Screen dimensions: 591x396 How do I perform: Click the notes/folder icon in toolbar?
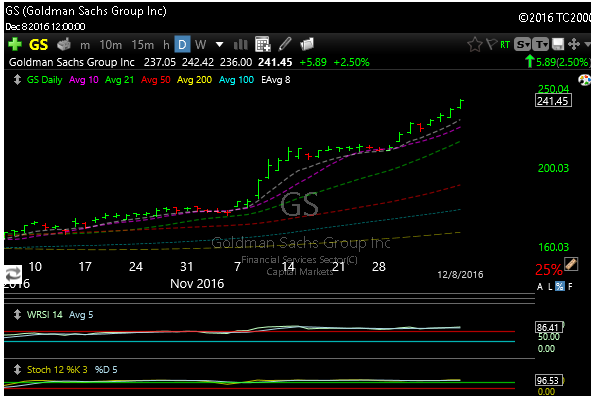307,44
